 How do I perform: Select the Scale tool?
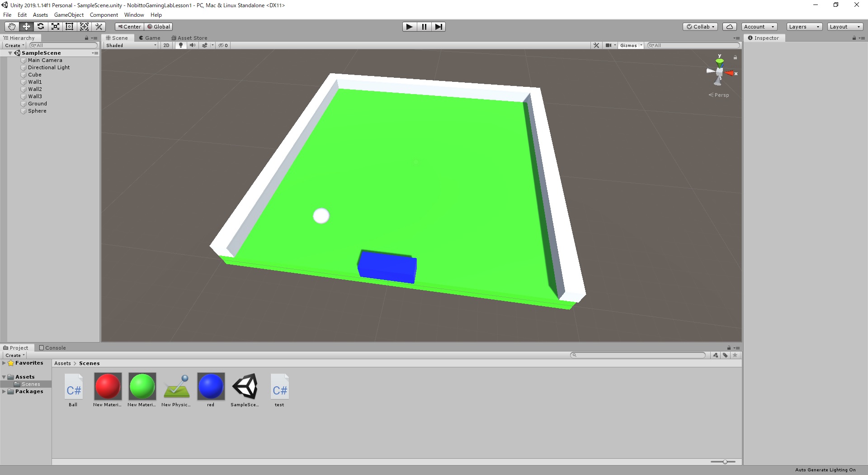(x=55, y=27)
